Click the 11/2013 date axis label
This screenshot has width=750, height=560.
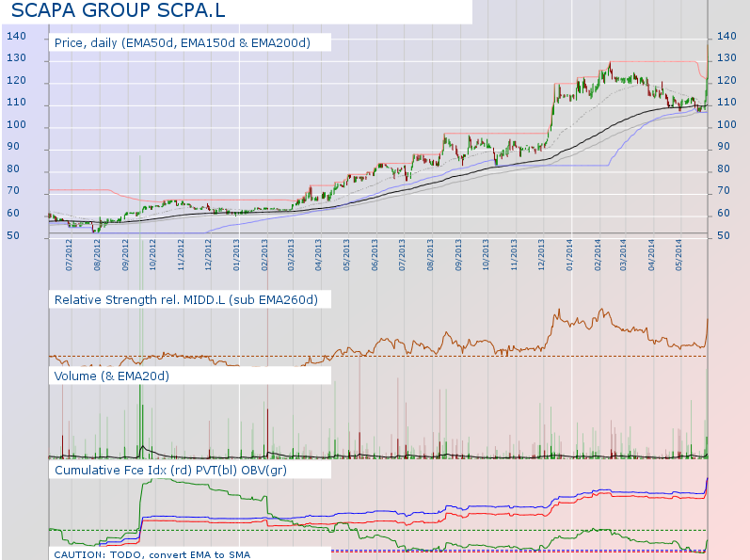tap(514, 255)
